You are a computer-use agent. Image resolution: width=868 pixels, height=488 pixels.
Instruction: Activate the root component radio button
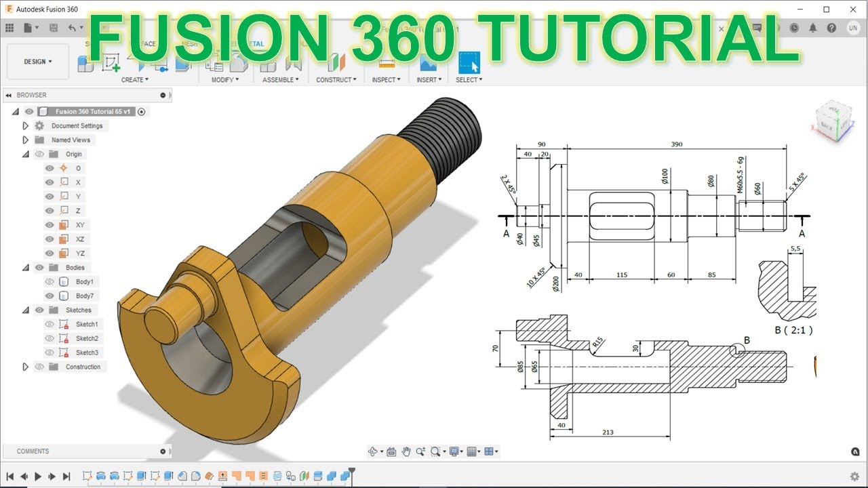[141, 111]
